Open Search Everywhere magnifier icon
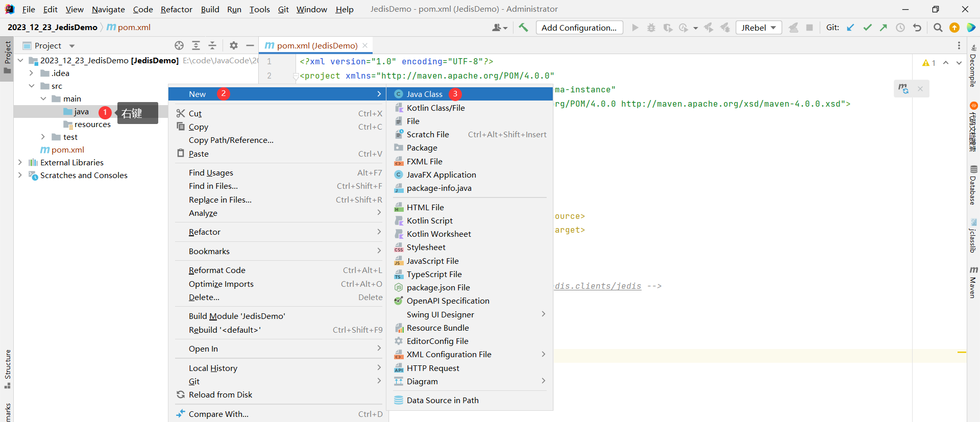 point(938,28)
